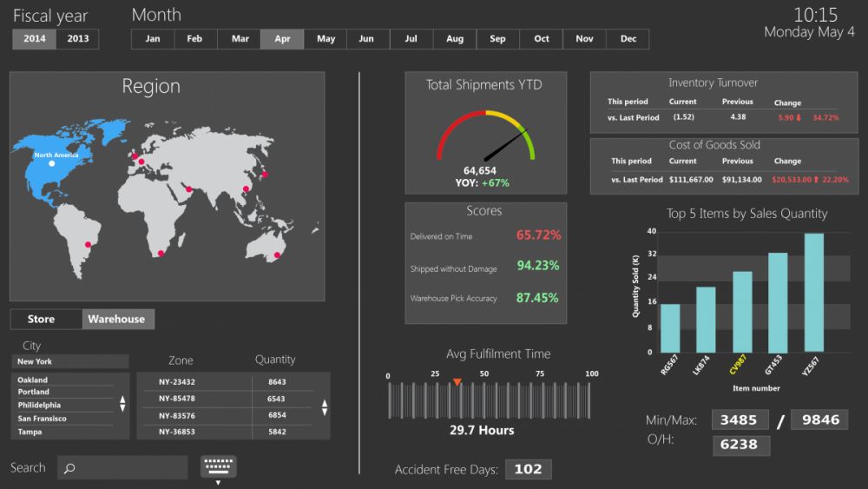This screenshot has width=868, height=489.
Task: Click the orange Avg Fulfilment Time marker
Action: click(x=457, y=382)
